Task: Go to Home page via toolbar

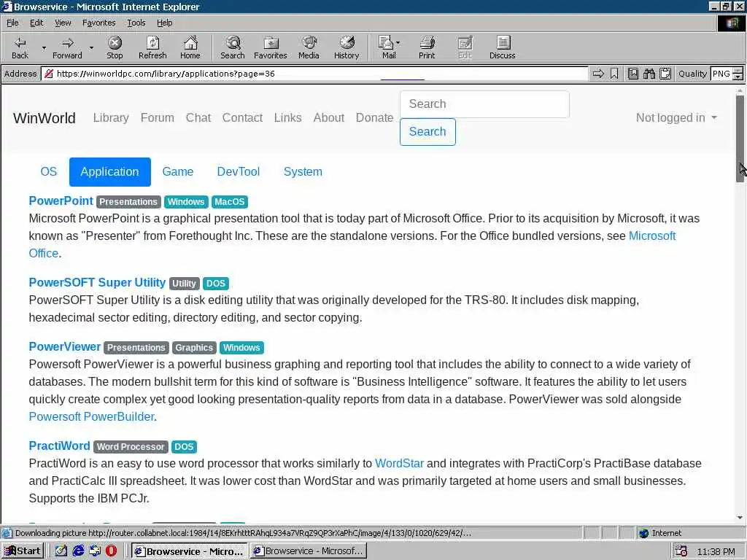Action: 190,47
